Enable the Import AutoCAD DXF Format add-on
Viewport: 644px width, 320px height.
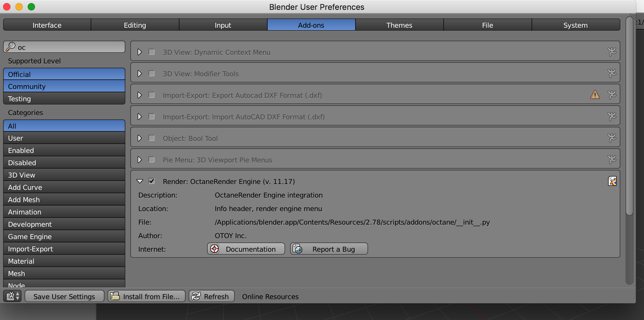pyautogui.click(x=151, y=116)
